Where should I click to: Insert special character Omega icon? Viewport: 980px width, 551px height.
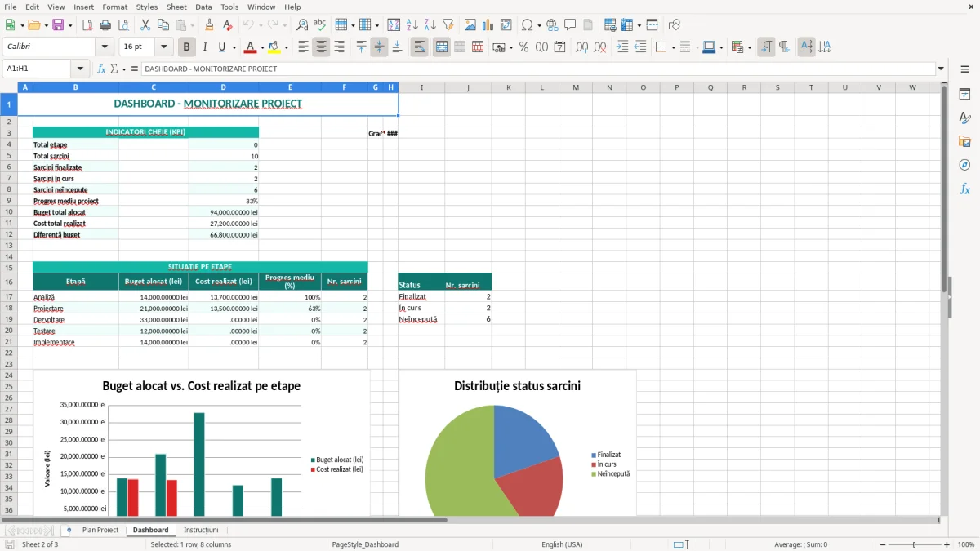[527, 25]
